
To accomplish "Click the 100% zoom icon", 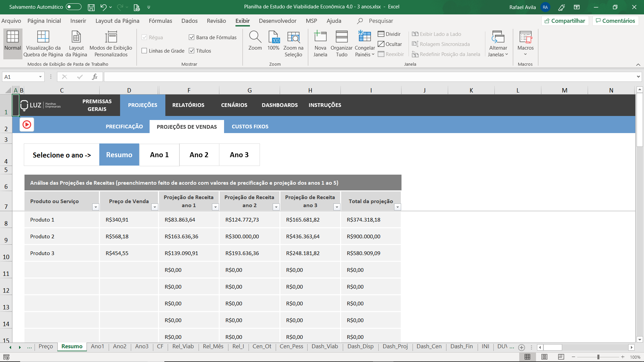I will pyautogui.click(x=273, y=37).
